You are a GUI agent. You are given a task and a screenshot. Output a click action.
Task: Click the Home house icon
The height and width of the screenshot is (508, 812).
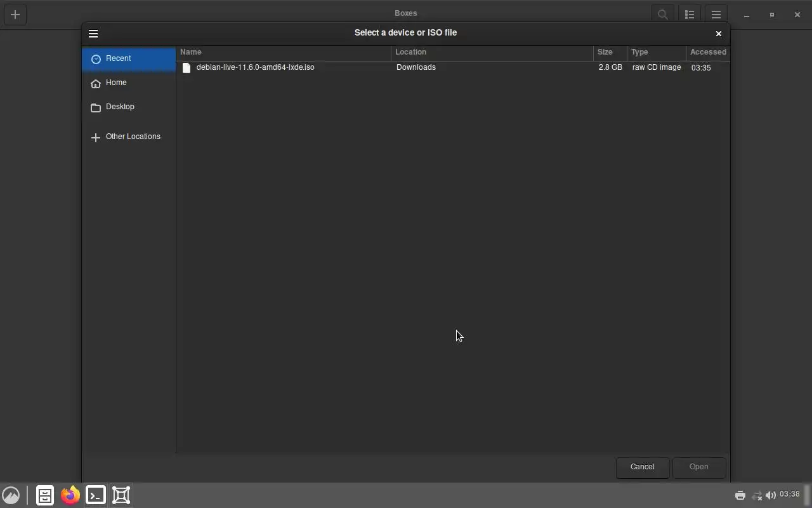point(96,84)
